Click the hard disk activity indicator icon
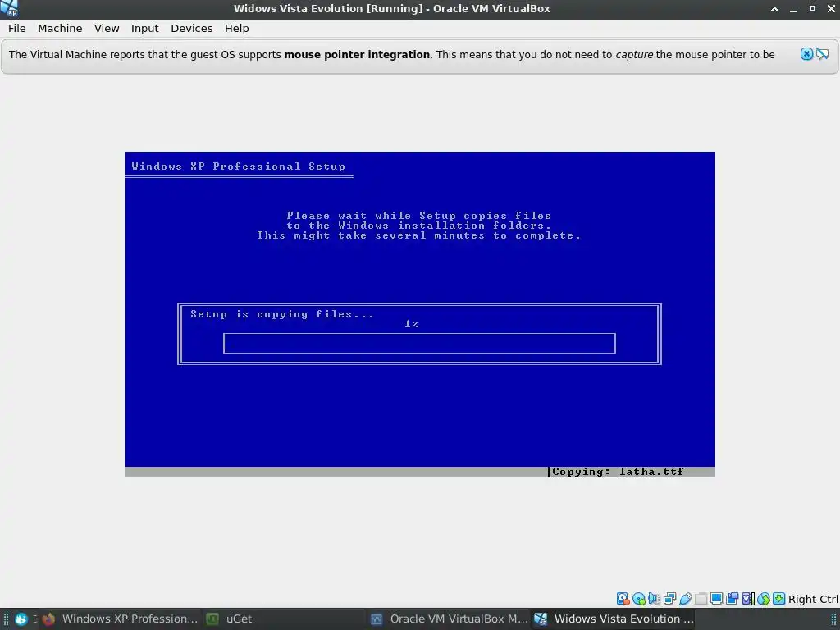Screen dimensions: 840x630 [x=623, y=598]
